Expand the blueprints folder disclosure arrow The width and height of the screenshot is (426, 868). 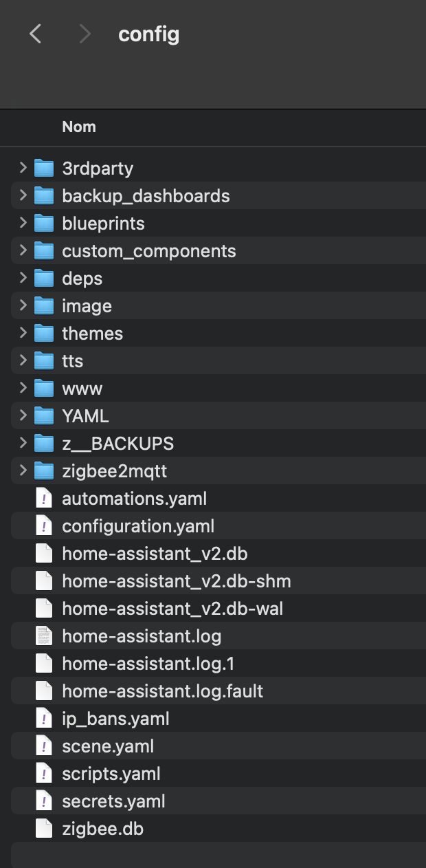pos(23,223)
